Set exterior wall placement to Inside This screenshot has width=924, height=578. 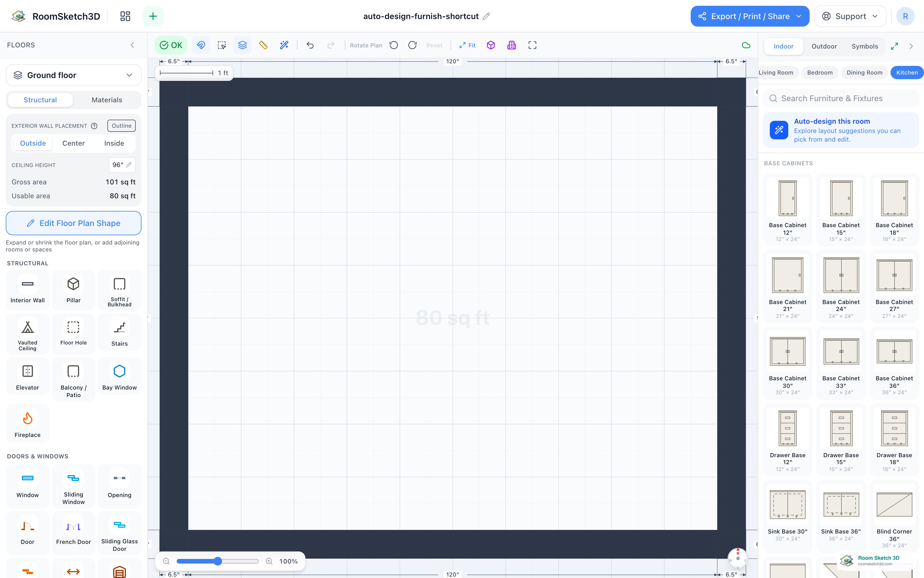pyautogui.click(x=114, y=143)
